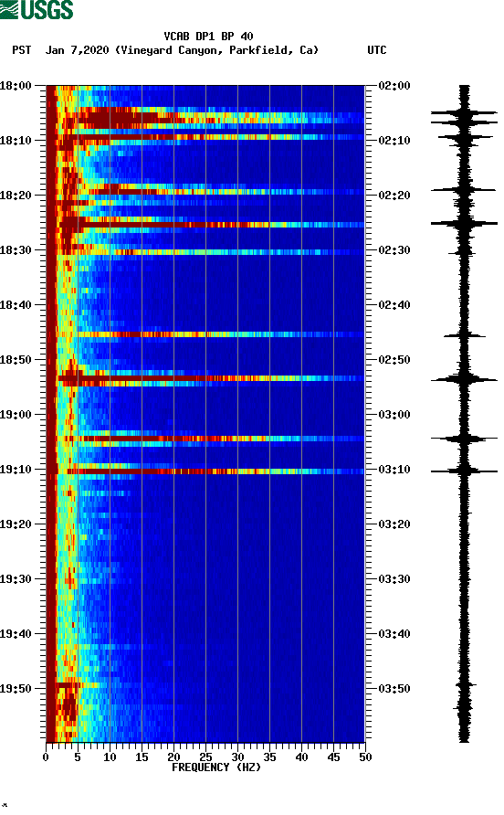The width and height of the screenshot is (504, 815).
Task: Click the strong event band near 18:25
Action: (x=205, y=225)
